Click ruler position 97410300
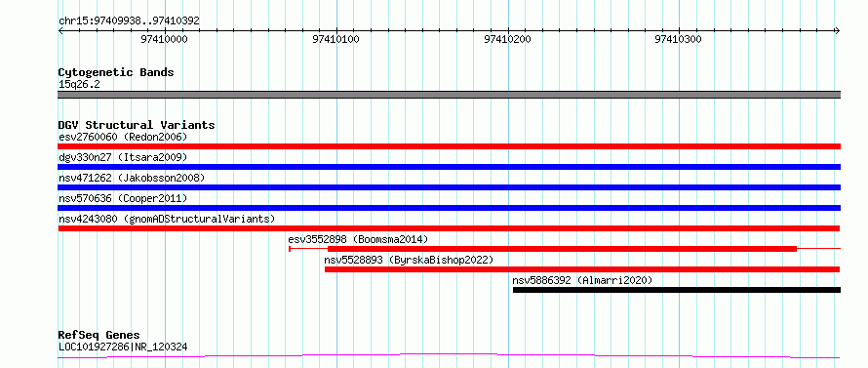The image size is (868, 368). tap(679, 39)
